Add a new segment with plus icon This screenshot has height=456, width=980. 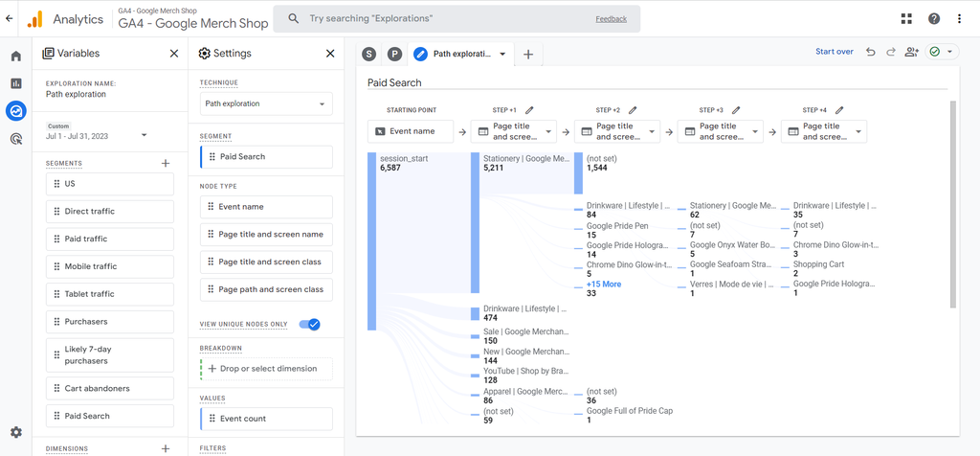[x=166, y=164]
